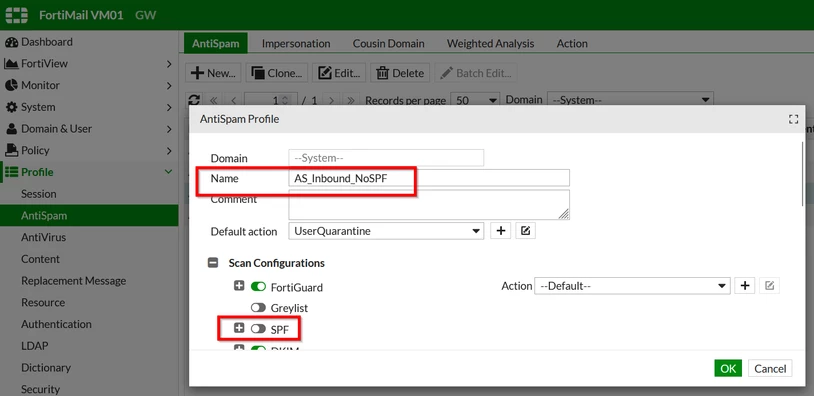Click the refresh list icon
The width and height of the screenshot is (814, 396).
[194, 100]
